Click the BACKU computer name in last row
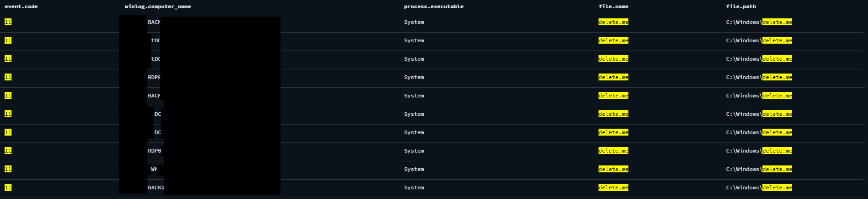This screenshot has width=868, height=199. tap(156, 188)
